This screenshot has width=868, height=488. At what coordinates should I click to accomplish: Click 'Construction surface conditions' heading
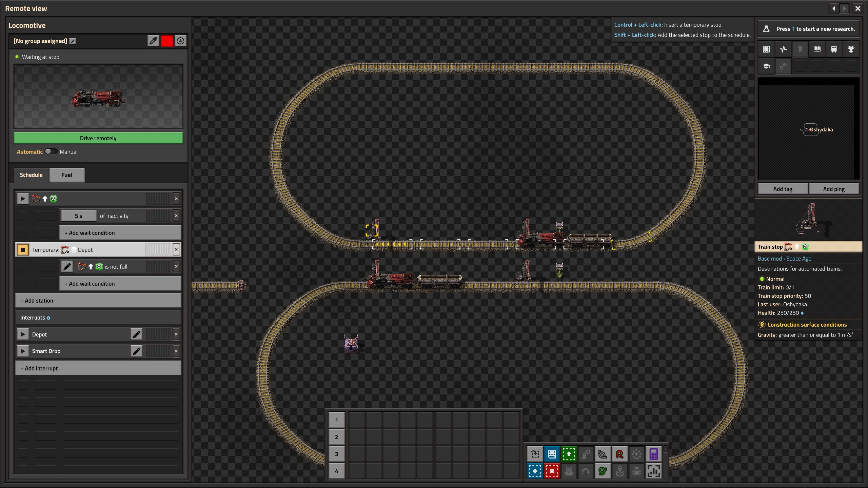tap(807, 325)
